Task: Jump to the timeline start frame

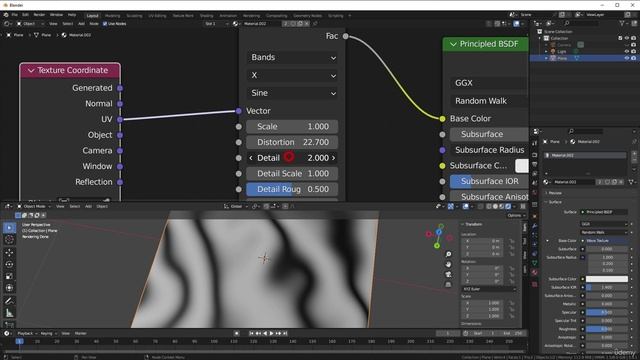Action: [x=251, y=333]
